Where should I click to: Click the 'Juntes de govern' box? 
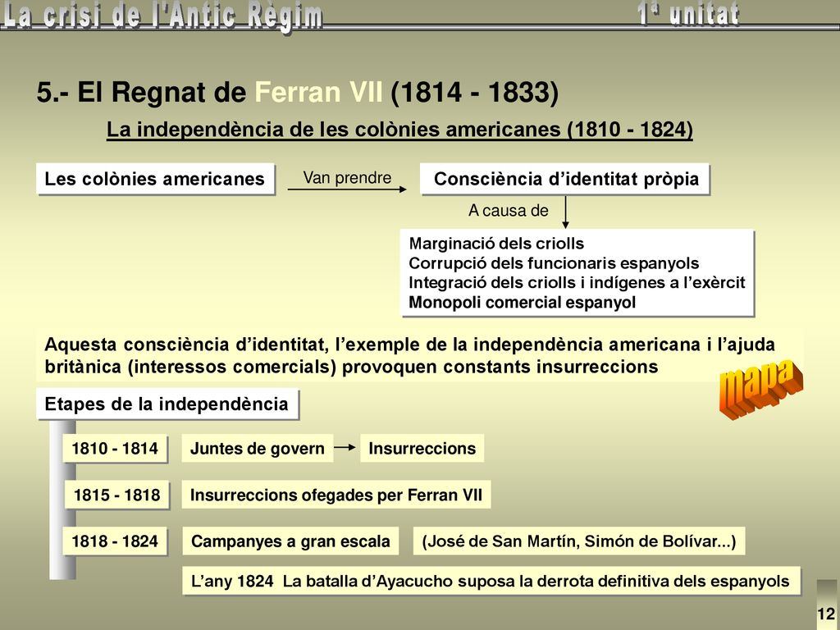coord(257,449)
